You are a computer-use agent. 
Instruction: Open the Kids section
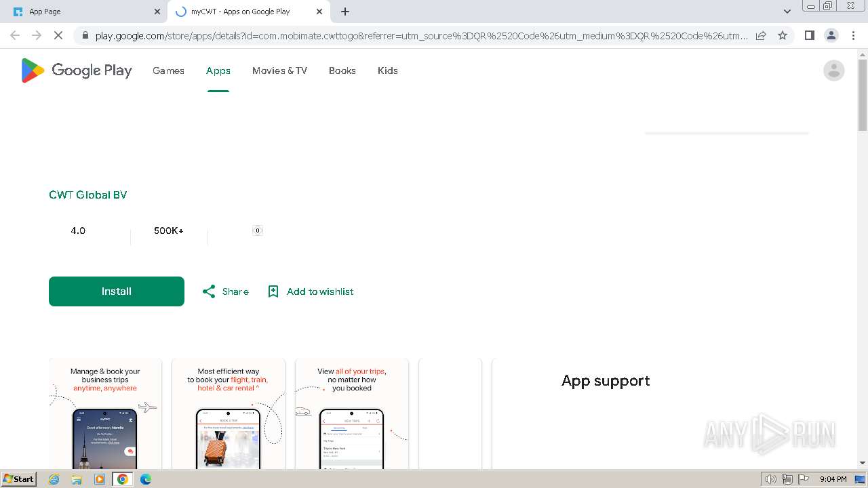(388, 70)
